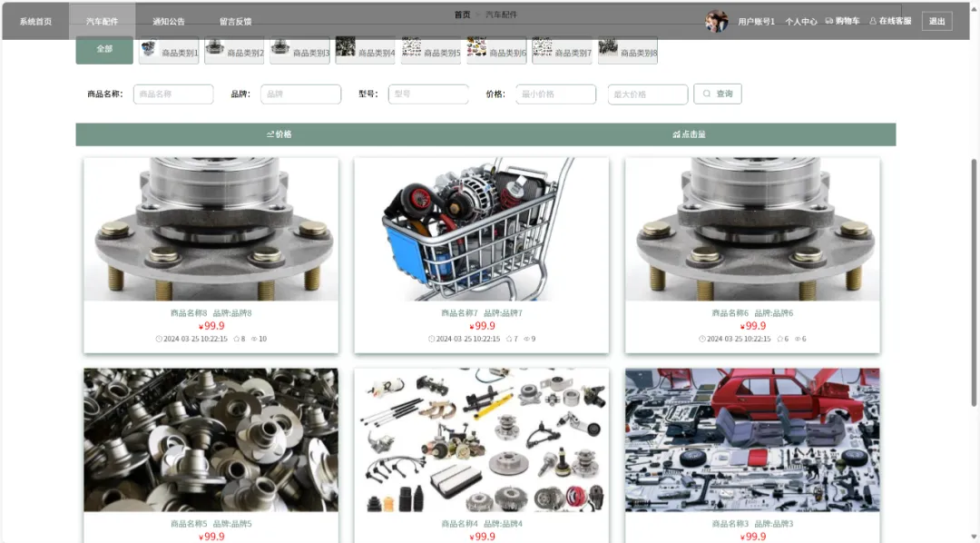Go to 留言反馈 tab

pyautogui.click(x=236, y=21)
